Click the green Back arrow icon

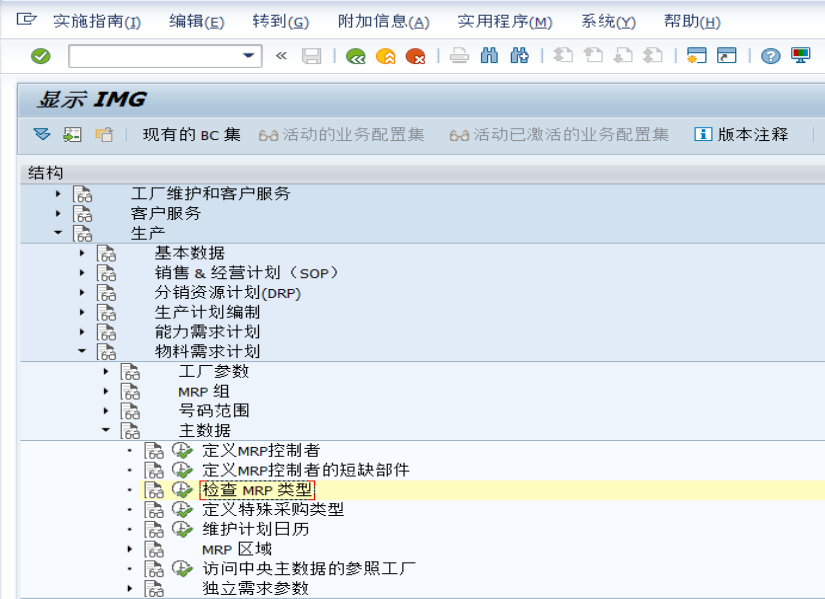coord(356,56)
